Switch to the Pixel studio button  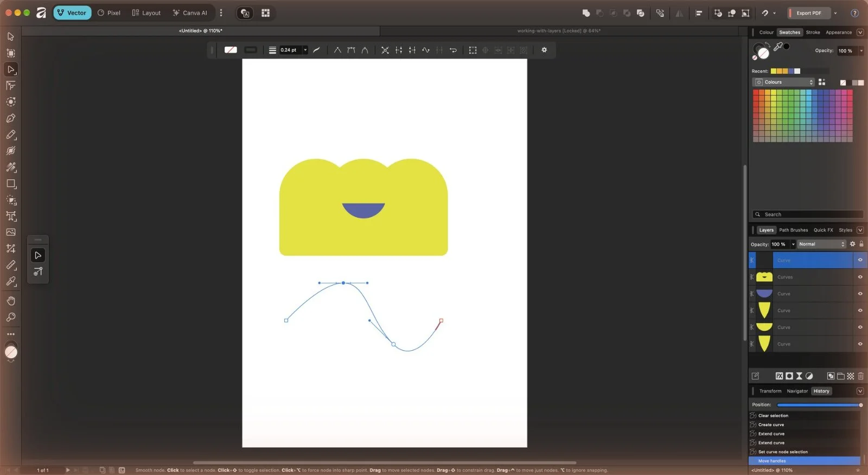coord(109,13)
